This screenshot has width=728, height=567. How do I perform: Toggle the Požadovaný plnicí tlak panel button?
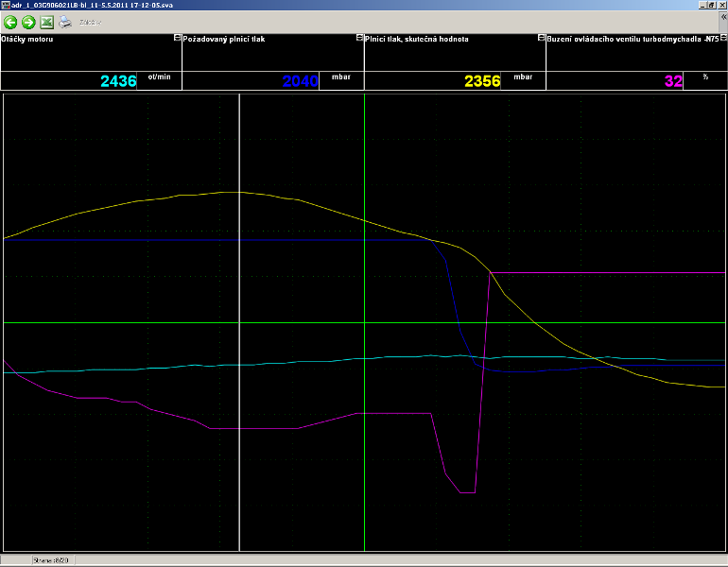(359, 38)
